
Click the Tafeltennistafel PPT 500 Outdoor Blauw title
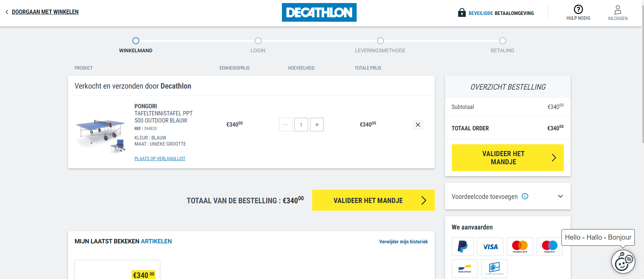click(163, 117)
